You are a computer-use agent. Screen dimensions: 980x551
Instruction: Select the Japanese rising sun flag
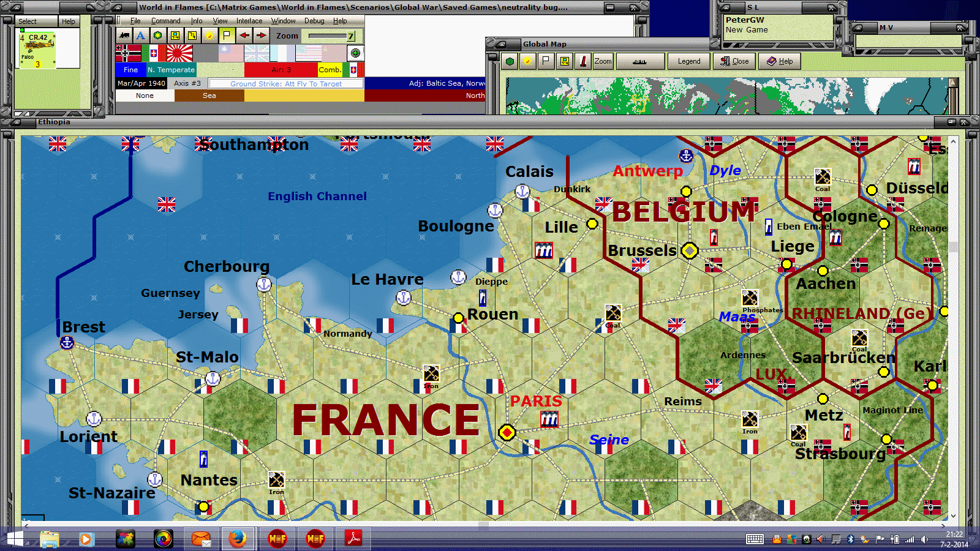click(179, 53)
